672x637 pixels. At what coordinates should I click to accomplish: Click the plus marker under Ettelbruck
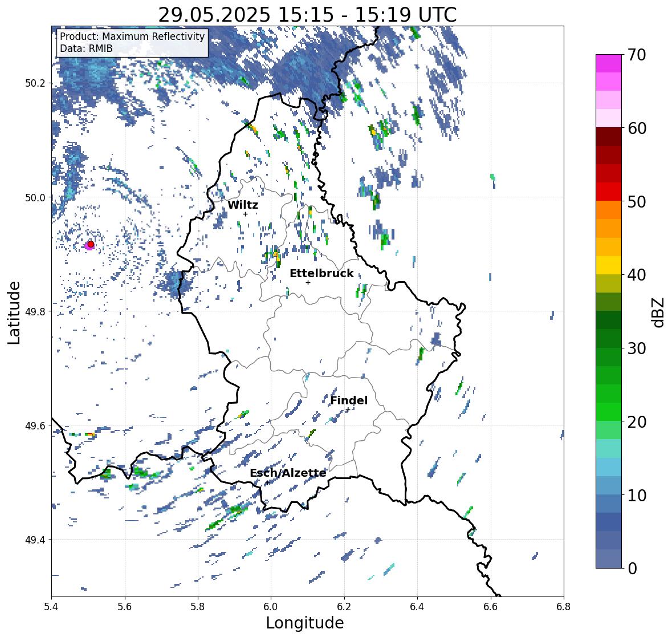pyautogui.click(x=308, y=282)
